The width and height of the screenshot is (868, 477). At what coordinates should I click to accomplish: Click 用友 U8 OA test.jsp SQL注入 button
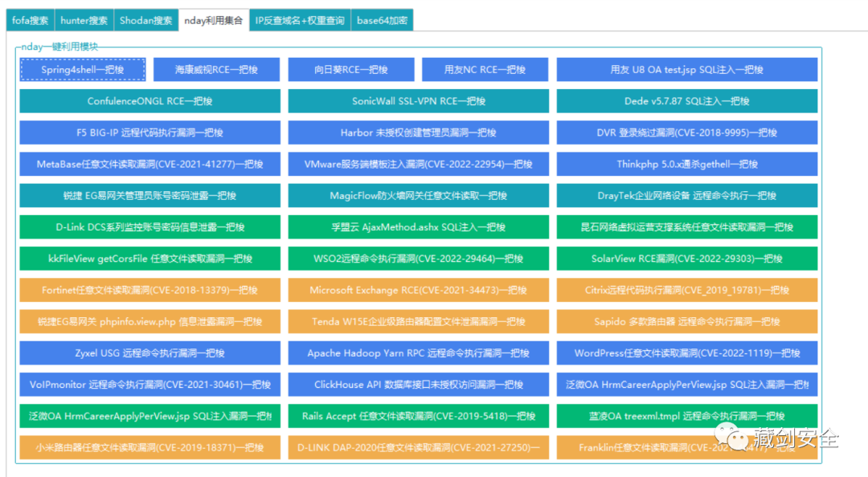coord(687,70)
